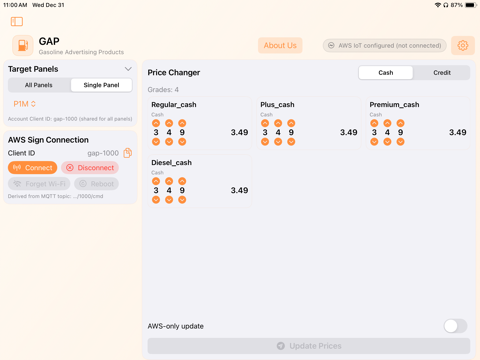The height and width of the screenshot is (360, 480).
Task: Increase Plus_cash hundredths digit
Action: (291, 123)
